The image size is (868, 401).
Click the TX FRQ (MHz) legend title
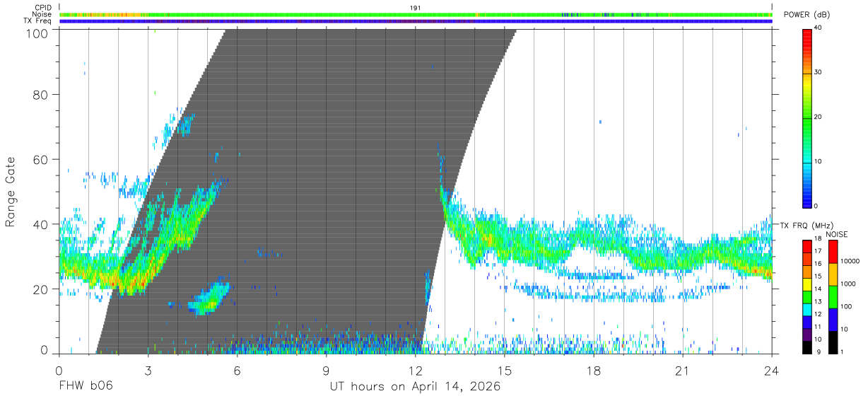coord(806,226)
